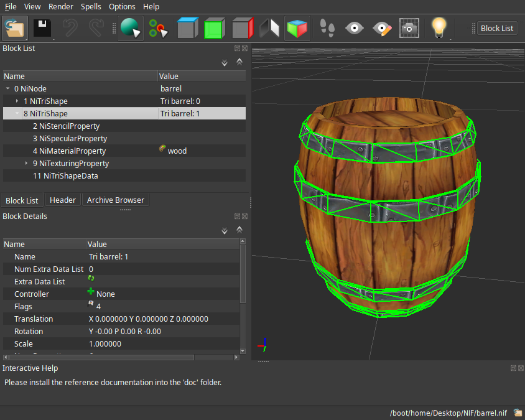Undo with the left curved arrow
This screenshot has height=420, width=525.
[x=70, y=28]
